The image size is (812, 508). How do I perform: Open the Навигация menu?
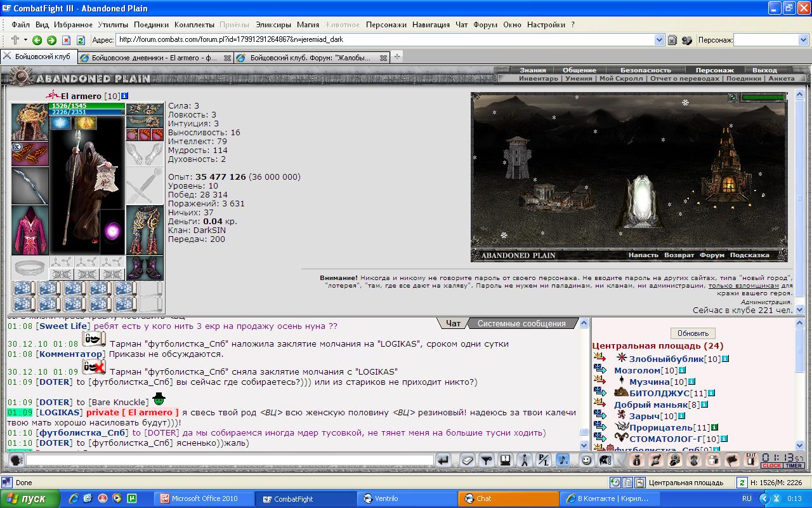pyautogui.click(x=431, y=25)
